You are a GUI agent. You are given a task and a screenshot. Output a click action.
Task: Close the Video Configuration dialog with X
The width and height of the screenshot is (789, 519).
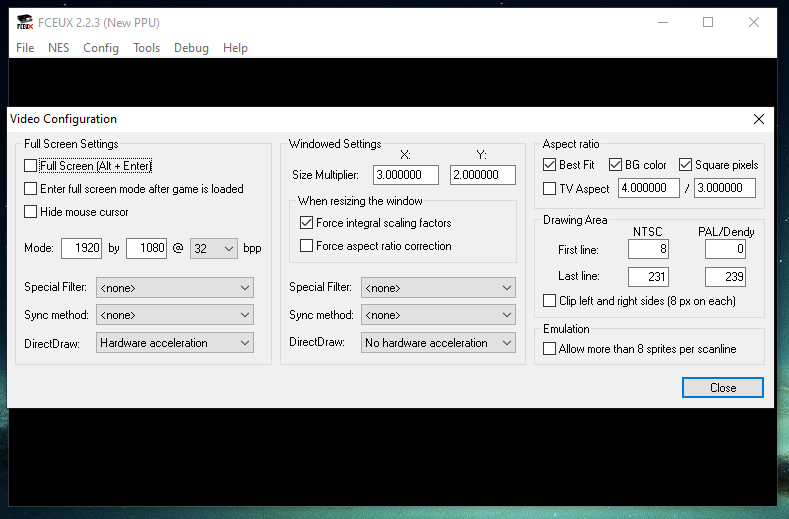(759, 119)
